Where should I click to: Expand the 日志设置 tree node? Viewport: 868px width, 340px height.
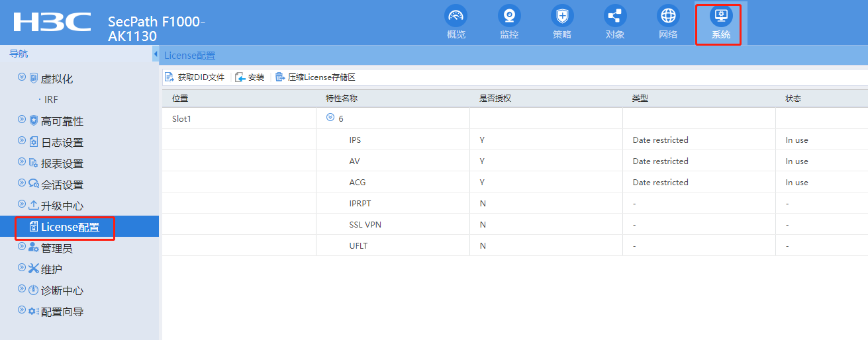[x=22, y=141]
